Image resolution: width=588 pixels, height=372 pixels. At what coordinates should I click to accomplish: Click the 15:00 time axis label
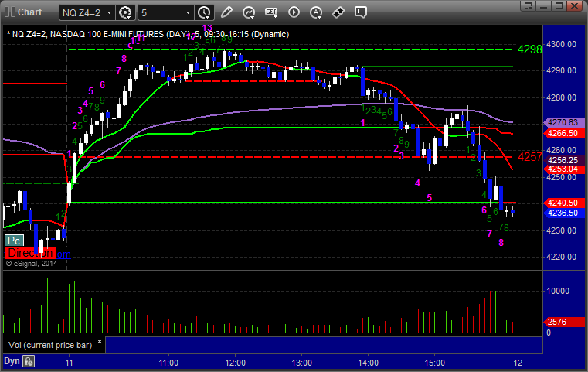pyautogui.click(x=434, y=363)
